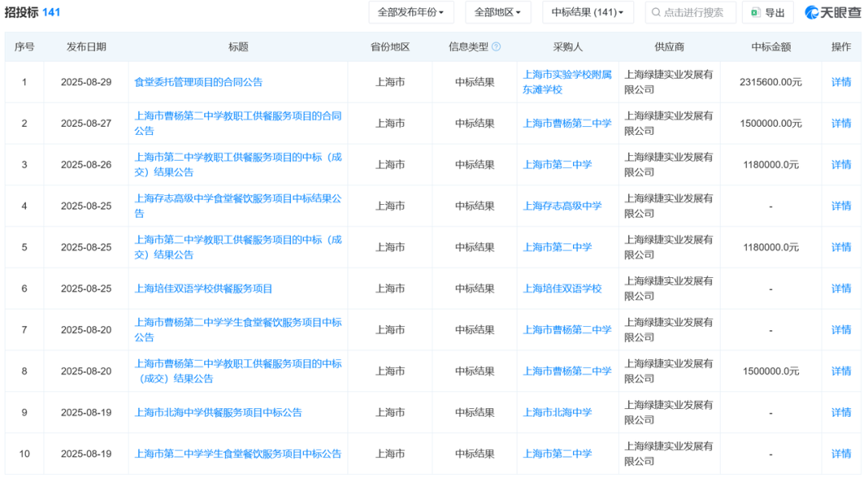The image size is (868, 482).
Task: View 详情 for row 10
Action: tap(841, 454)
